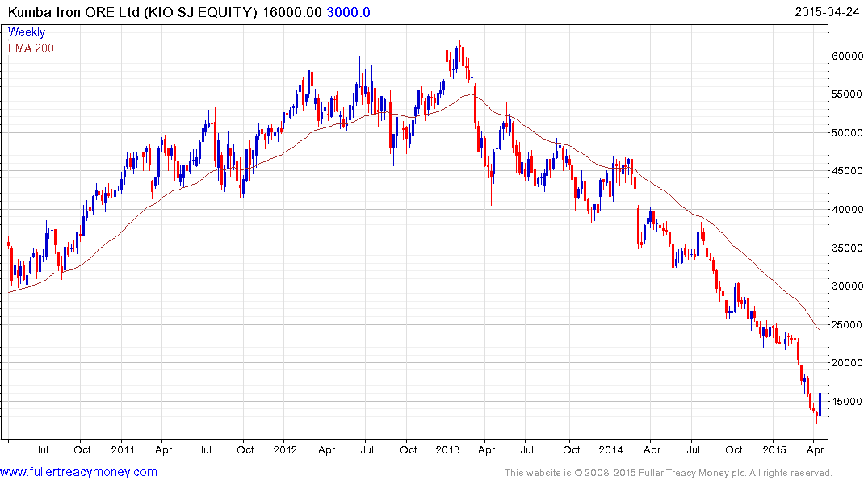The width and height of the screenshot is (868, 484).
Task: Click the copyright notice text
Action: pyautogui.click(x=669, y=473)
